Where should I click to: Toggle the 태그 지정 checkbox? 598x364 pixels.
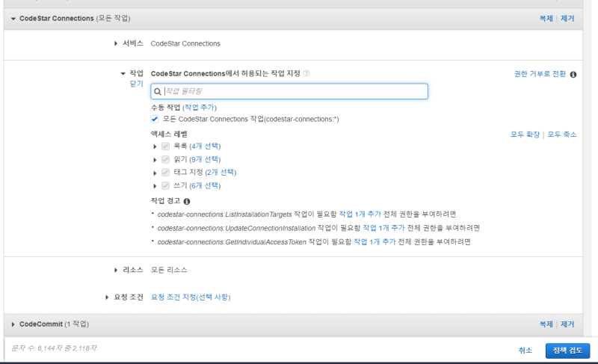point(165,172)
